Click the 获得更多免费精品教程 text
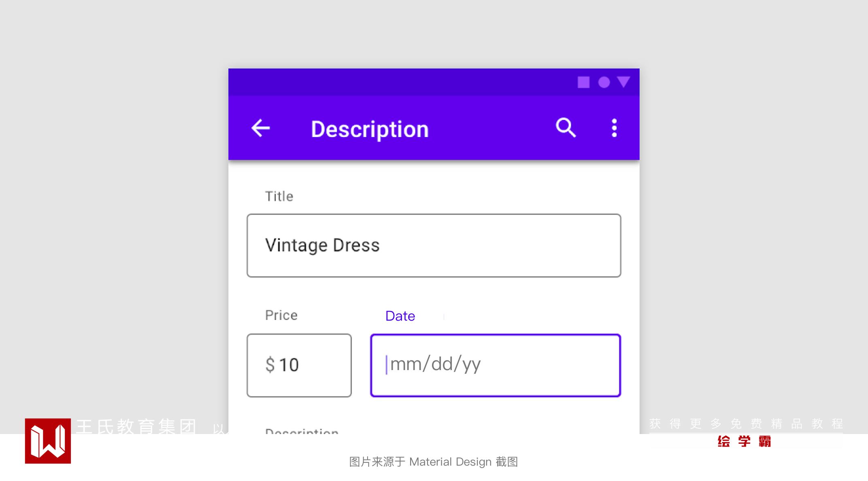Viewport: 868px width, 481px height. (x=746, y=424)
